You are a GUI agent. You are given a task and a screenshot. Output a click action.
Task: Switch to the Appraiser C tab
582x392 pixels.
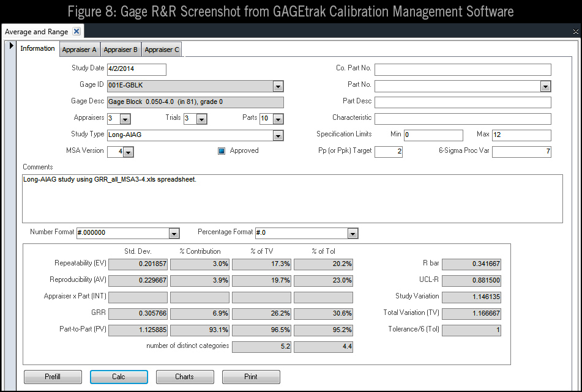pyautogui.click(x=161, y=50)
